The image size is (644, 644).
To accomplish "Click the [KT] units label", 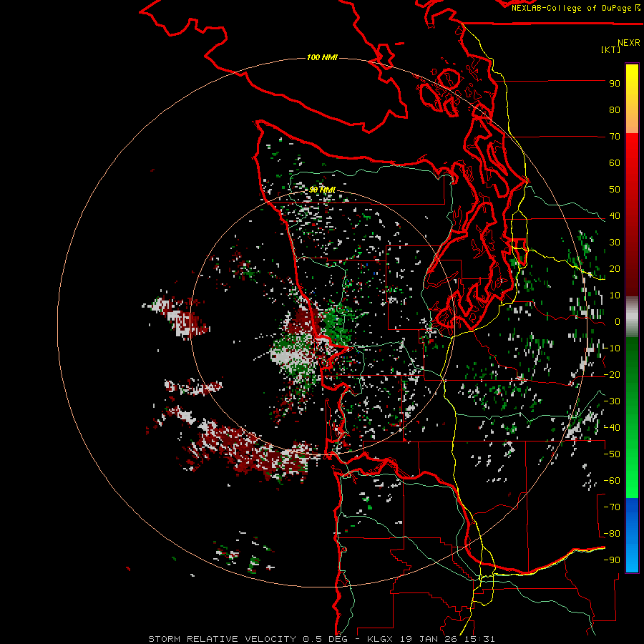I will pos(610,49).
